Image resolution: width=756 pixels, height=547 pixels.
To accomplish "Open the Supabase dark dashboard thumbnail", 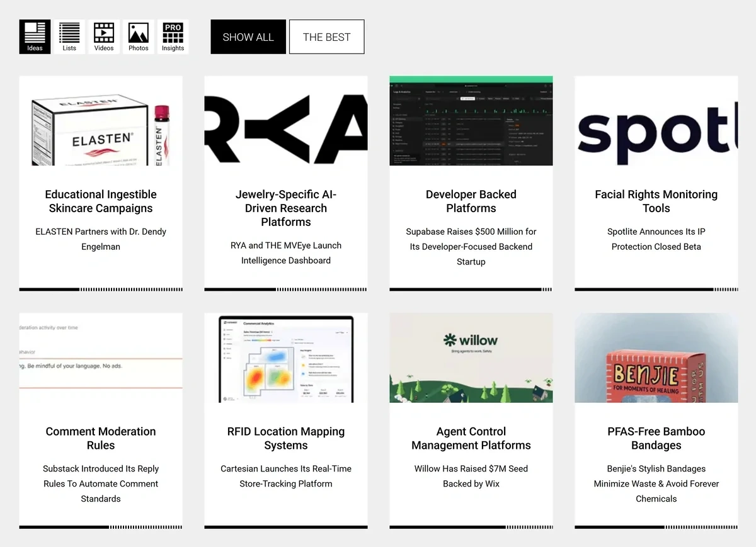I will pyautogui.click(x=471, y=121).
